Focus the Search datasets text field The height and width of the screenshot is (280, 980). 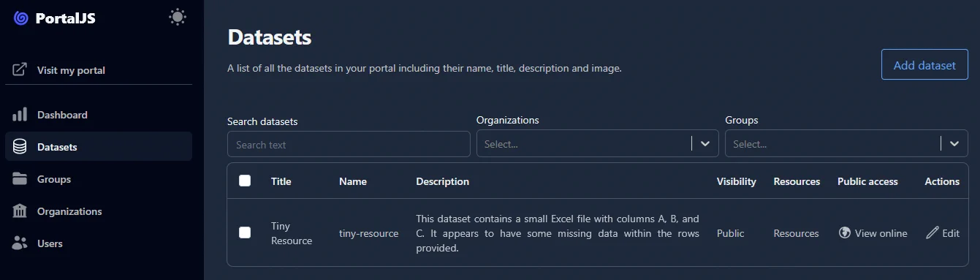349,144
